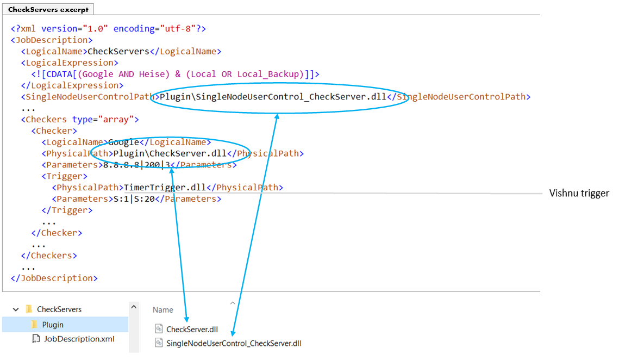Click the Plugin folder icon

(34, 325)
